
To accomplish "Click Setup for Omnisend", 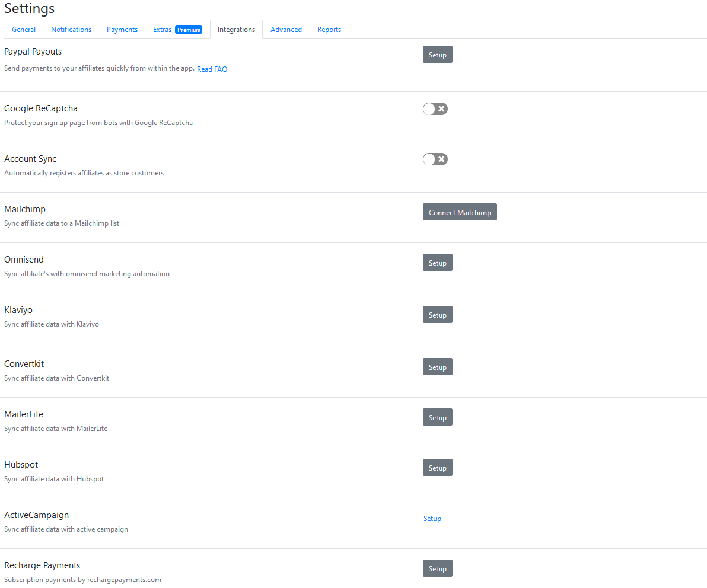I will coord(437,263).
